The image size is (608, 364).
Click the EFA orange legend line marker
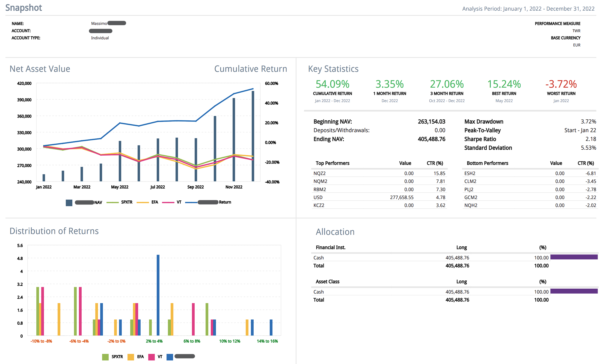pyautogui.click(x=143, y=202)
